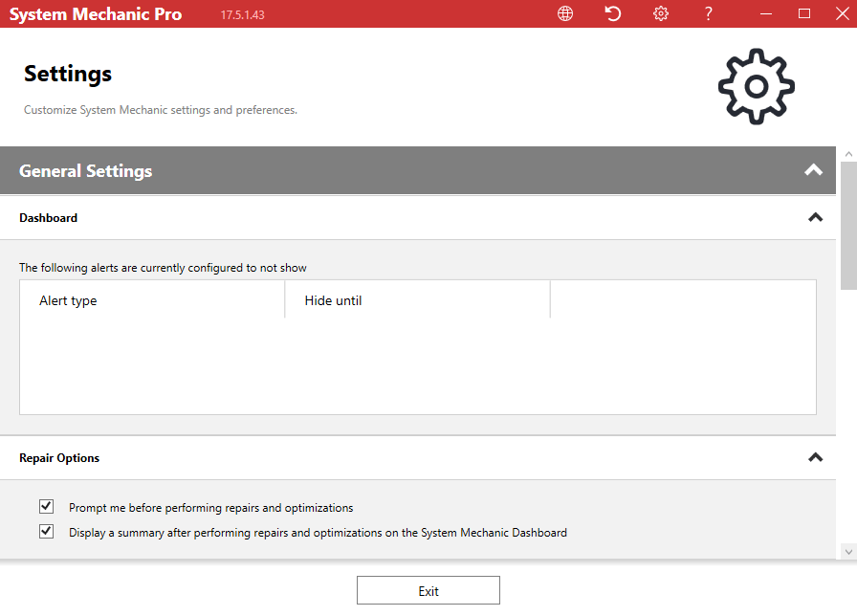Image resolution: width=857 pixels, height=616 pixels.
Task: Maximize the System Mechanic Pro window
Action: (804, 13)
